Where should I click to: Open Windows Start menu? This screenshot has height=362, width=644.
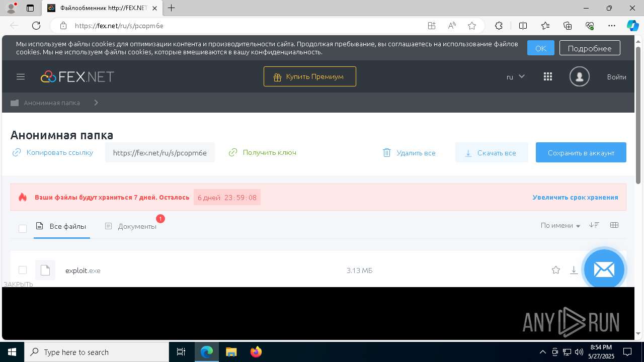12,352
